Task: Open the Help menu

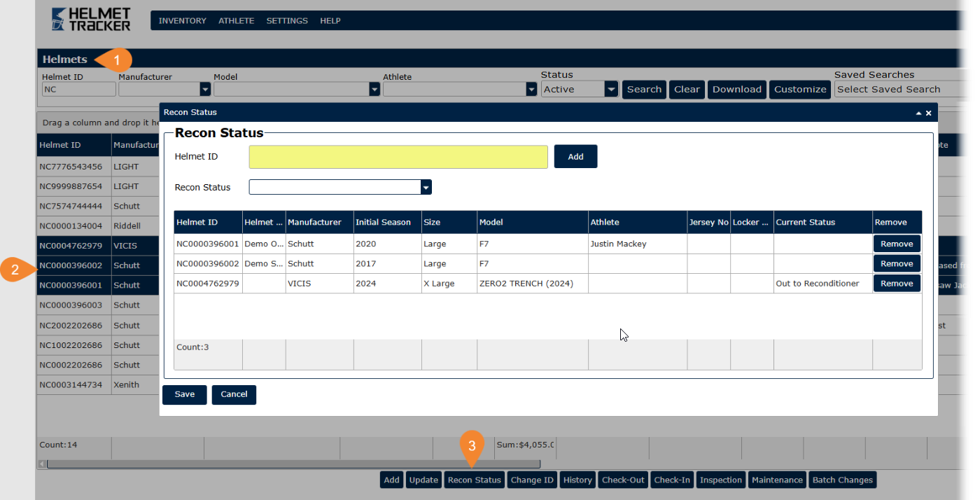Action: point(330,21)
